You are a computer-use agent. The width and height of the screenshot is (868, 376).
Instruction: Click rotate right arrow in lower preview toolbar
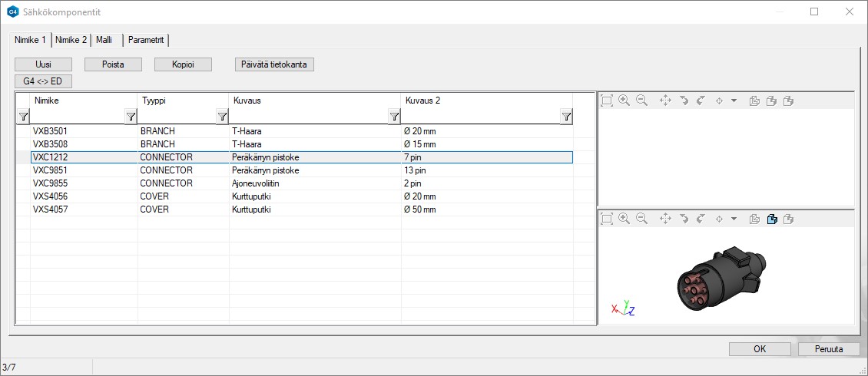pyautogui.click(x=700, y=219)
